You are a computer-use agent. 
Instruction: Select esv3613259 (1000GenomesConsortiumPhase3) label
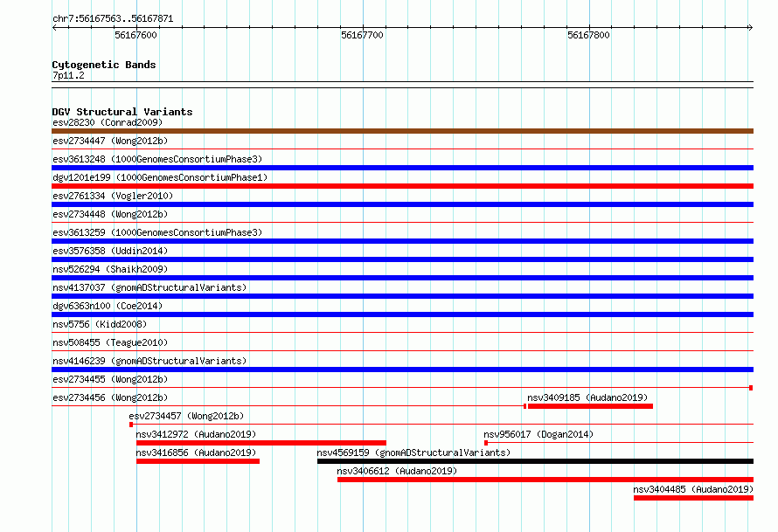(x=157, y=232)
